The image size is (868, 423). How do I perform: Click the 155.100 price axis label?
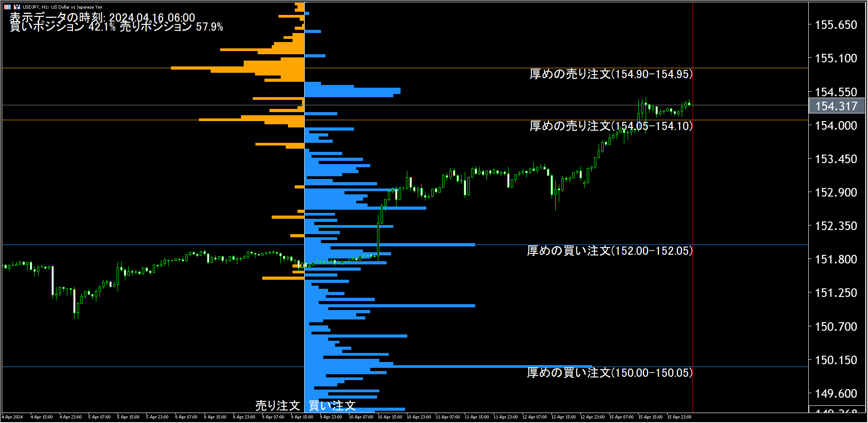(x=836, y=58)
